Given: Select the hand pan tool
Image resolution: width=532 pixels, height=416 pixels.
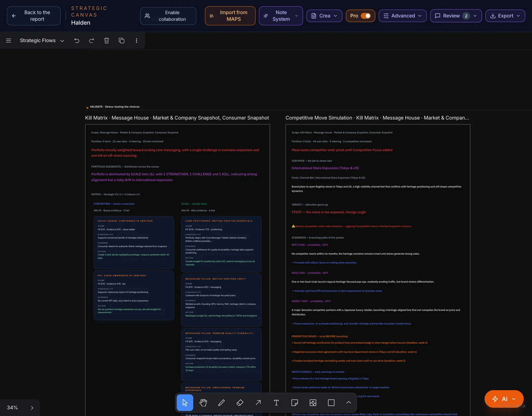Looking at the screenshot, I should click(203, 403).
